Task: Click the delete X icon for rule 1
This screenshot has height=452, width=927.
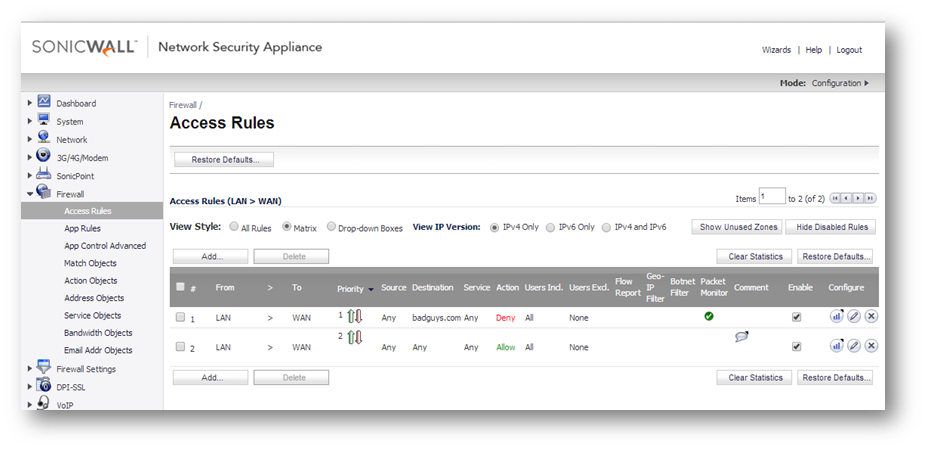Action: tap(870, 316)
